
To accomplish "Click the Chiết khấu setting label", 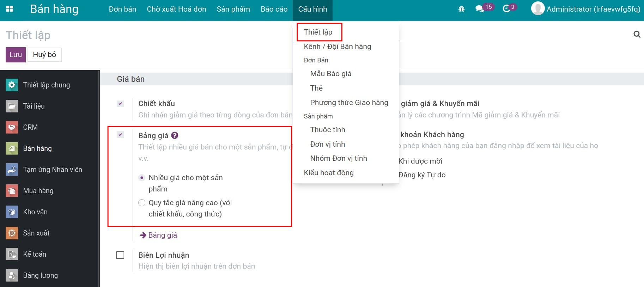I will (157, 104).
